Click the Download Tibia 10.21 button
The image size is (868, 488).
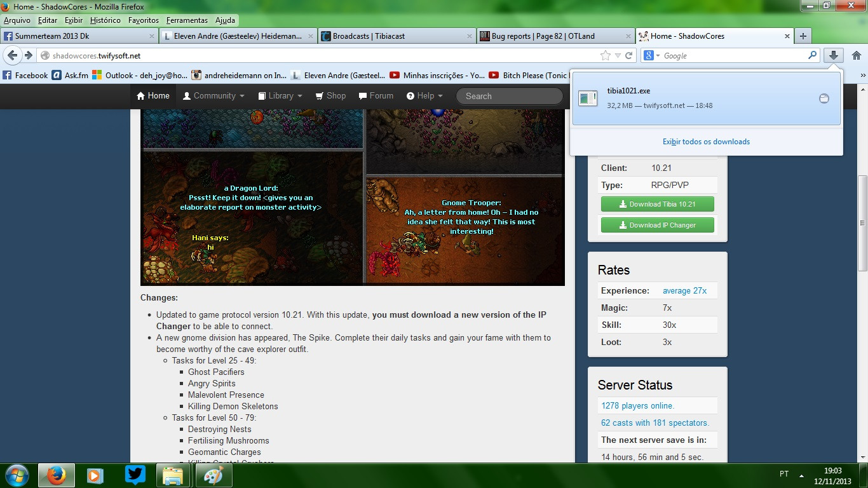658,204
